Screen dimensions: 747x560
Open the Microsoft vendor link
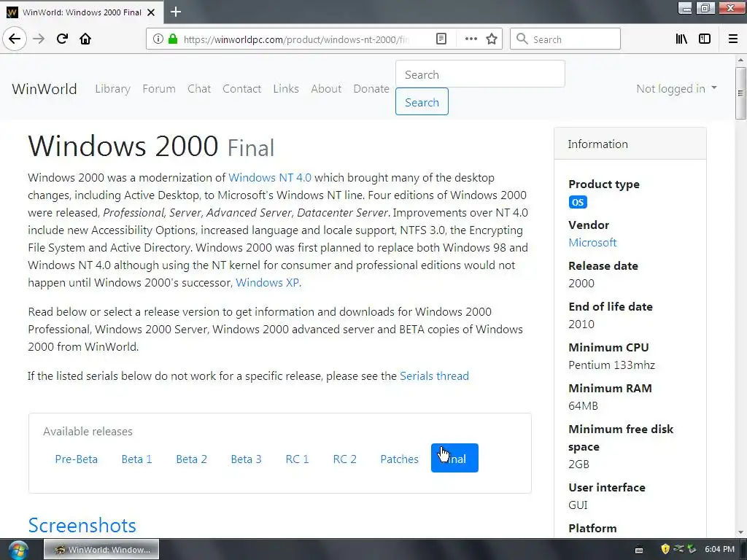click(592, 242)
